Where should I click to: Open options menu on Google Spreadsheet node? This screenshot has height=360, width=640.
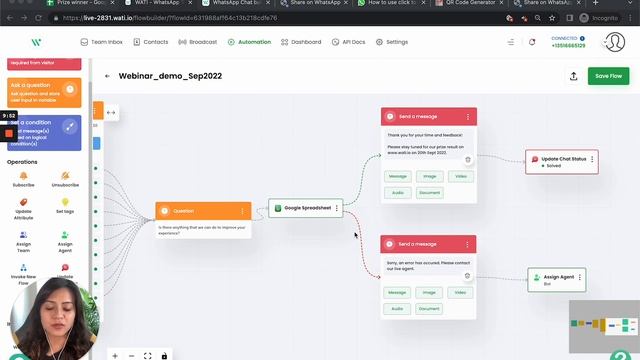point(337,208)
